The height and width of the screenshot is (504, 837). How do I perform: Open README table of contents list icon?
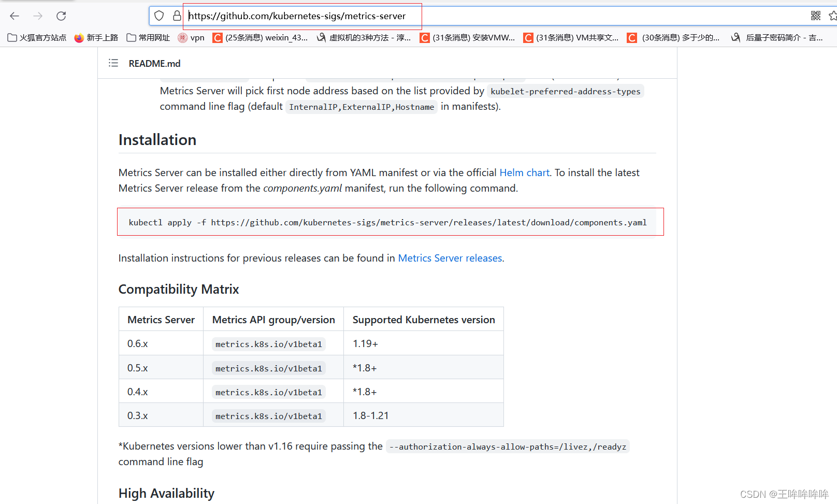click(x=113, y=63)
